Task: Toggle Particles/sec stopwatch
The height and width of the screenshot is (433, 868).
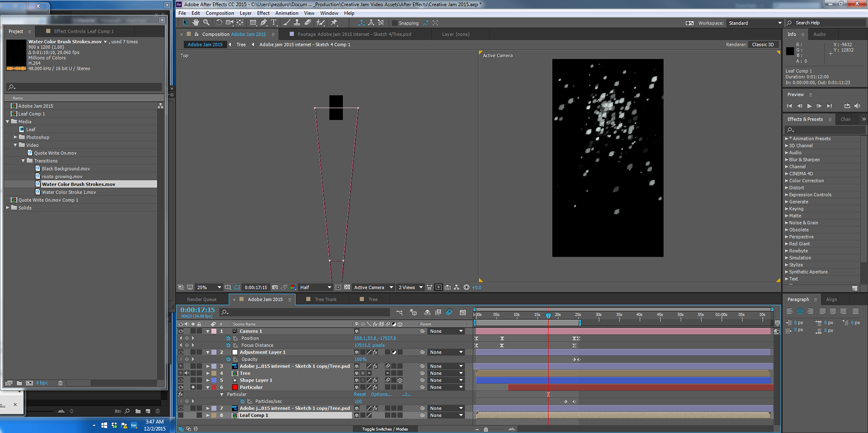Action: point(243,401)
